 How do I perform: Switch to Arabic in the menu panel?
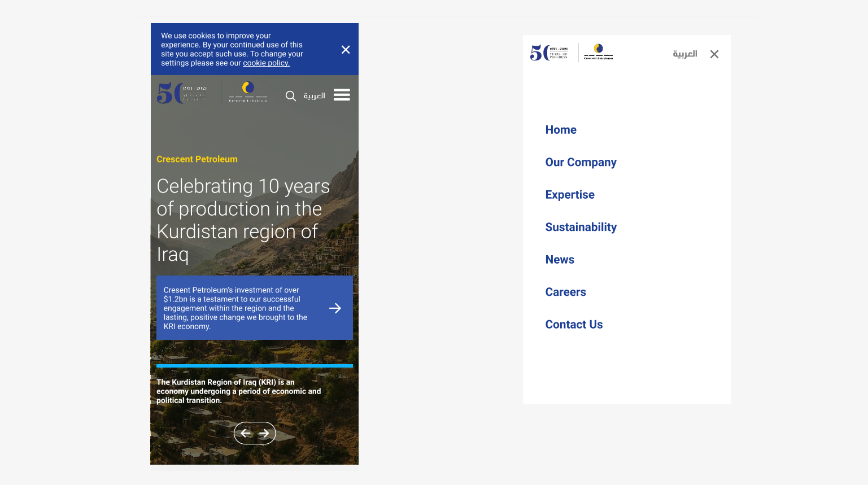click(684, 54)
